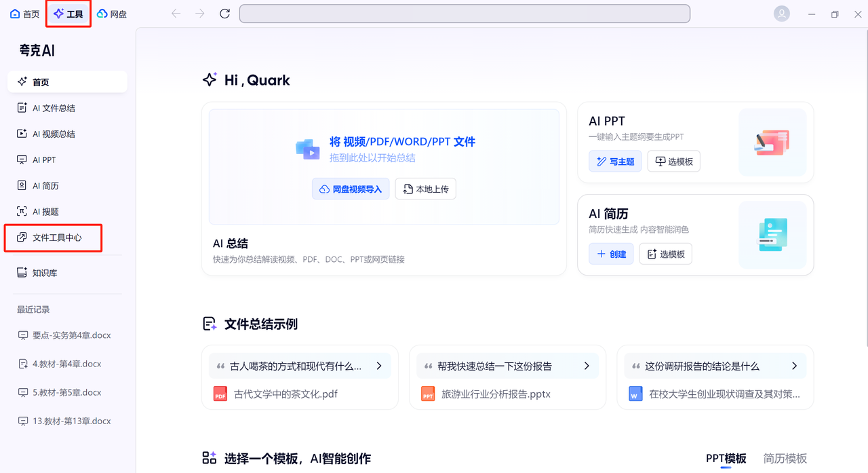The height and width of the screenshot is (473, 868).
Task: Expand arrow on 古人喝茶 example
Action: click(x=379, y=366)
